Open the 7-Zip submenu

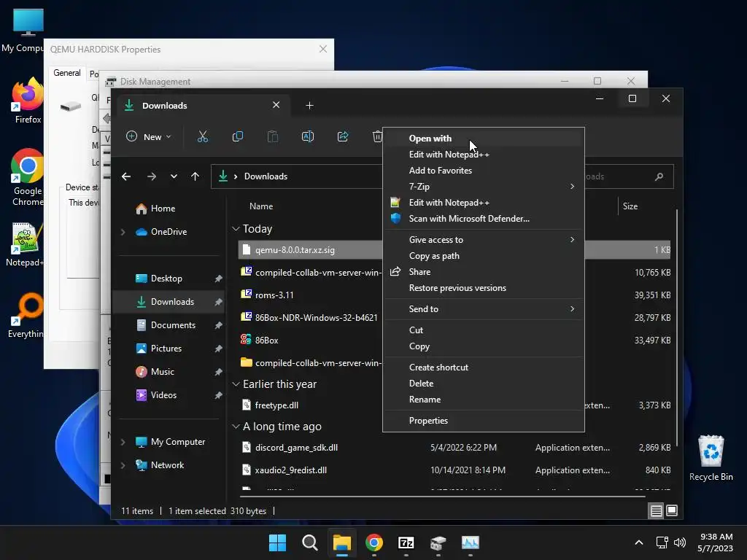point(484,187)
